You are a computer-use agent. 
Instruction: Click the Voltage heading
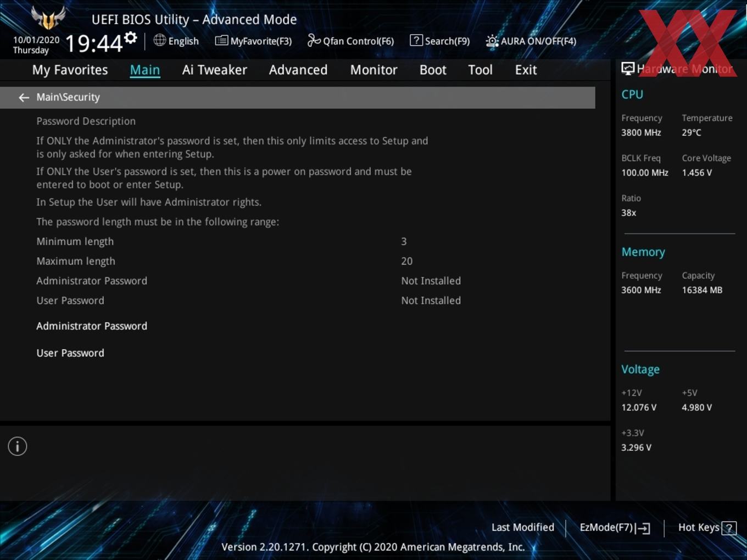click(640, 369)
